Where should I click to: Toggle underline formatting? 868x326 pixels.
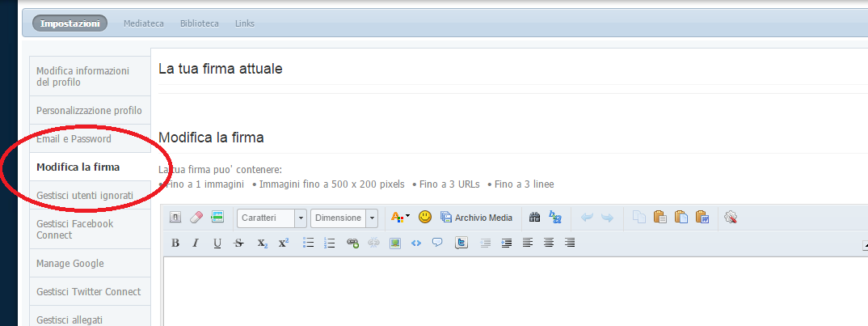pos(217,243)
